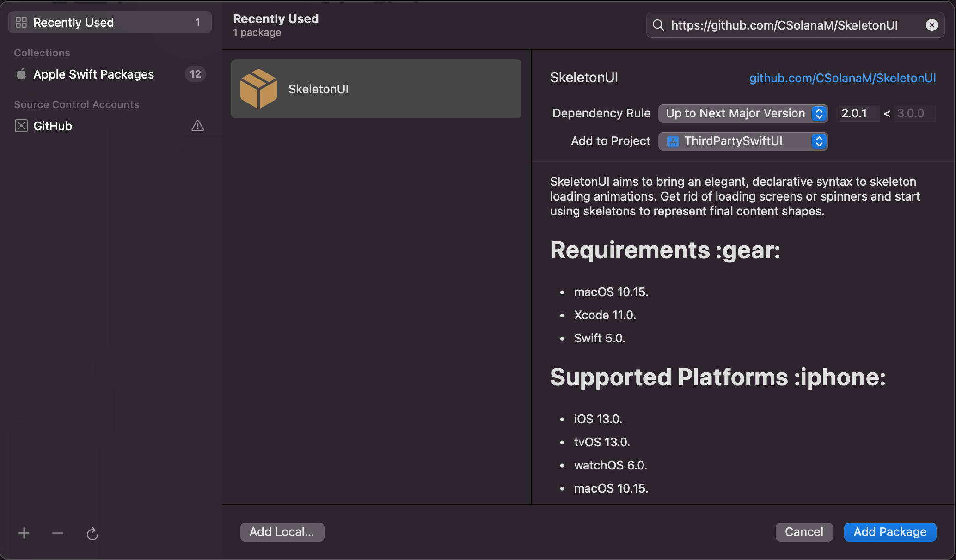Click the magnifying glass search icon
This screenshot has height=560, width=956.
658,25
